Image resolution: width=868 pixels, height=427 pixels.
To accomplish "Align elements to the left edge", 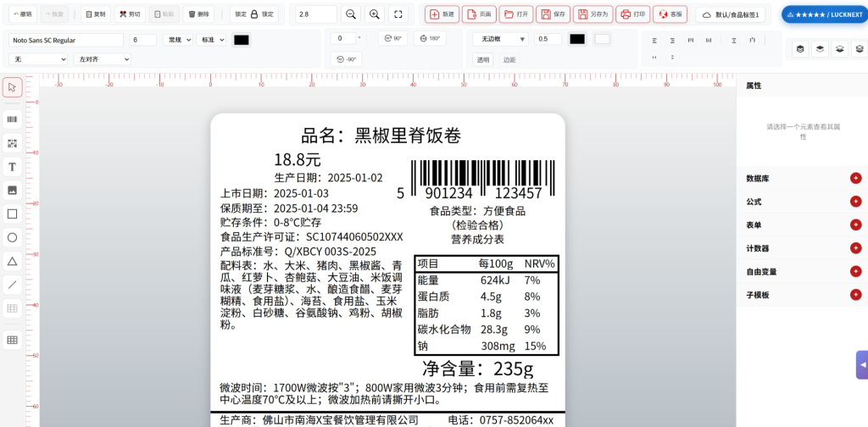I will (x=654, y=41).
